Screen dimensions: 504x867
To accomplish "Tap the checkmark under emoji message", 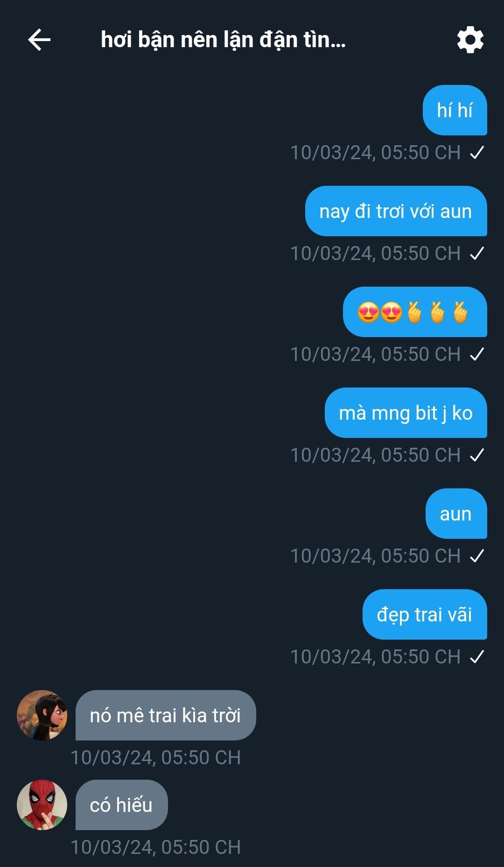I will pos(477,354).
